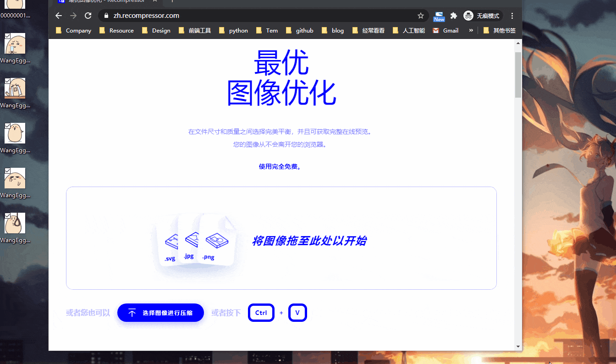Click the zh.recompressor.com address bar

pyautogui.click(x=264, y=16)
